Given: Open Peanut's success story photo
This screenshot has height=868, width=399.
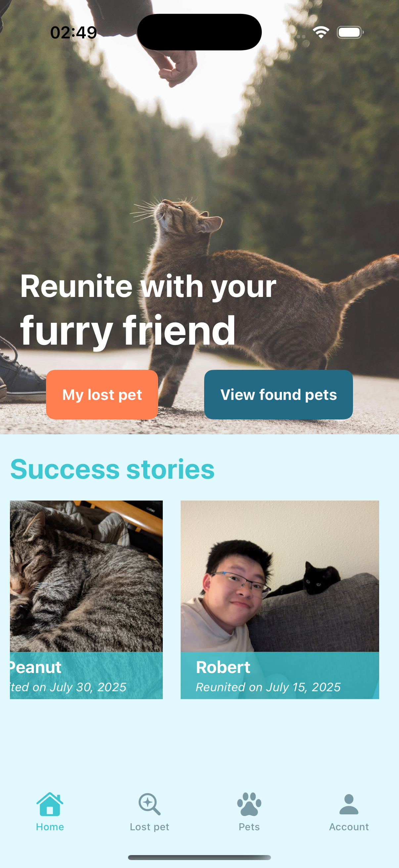Looking at the screenshot, I should [86, 576].
